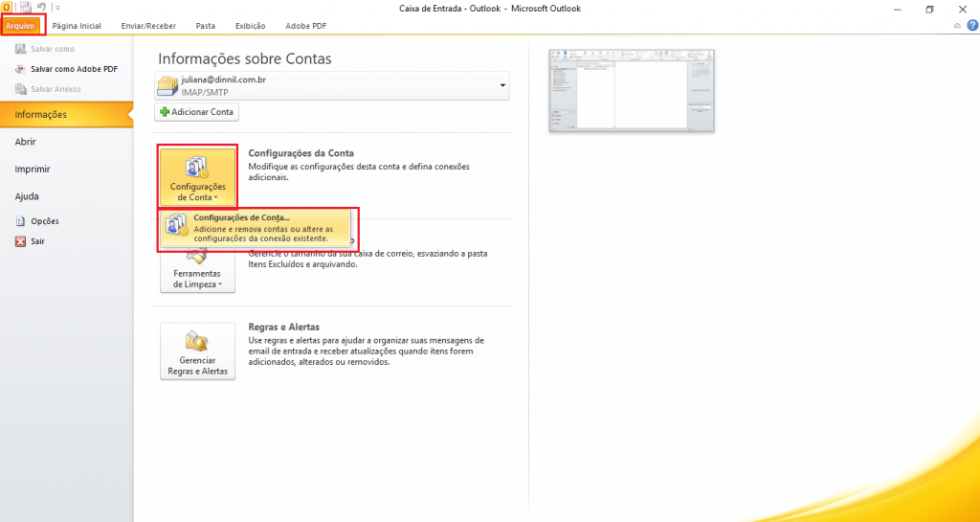Choose Salvar como Adobe PDF
This screenshot has height=522, width=980.
pyautogui.click(x=75, y=69)
